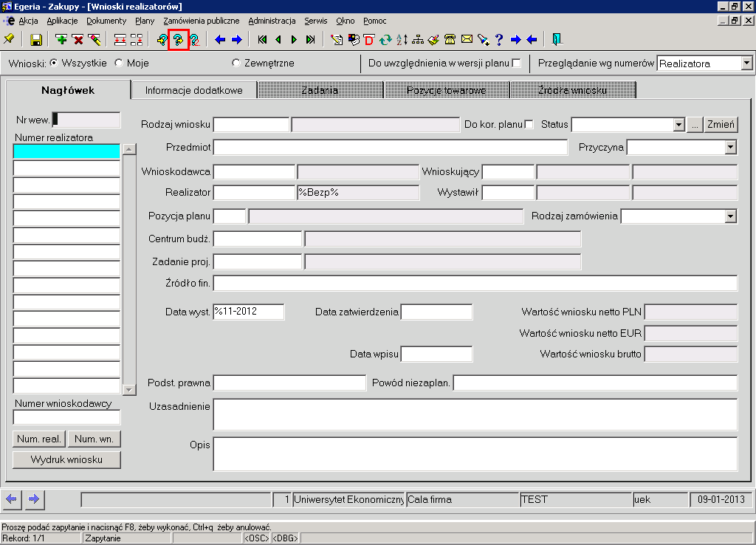Insert a new record with green plus icon

61,40
